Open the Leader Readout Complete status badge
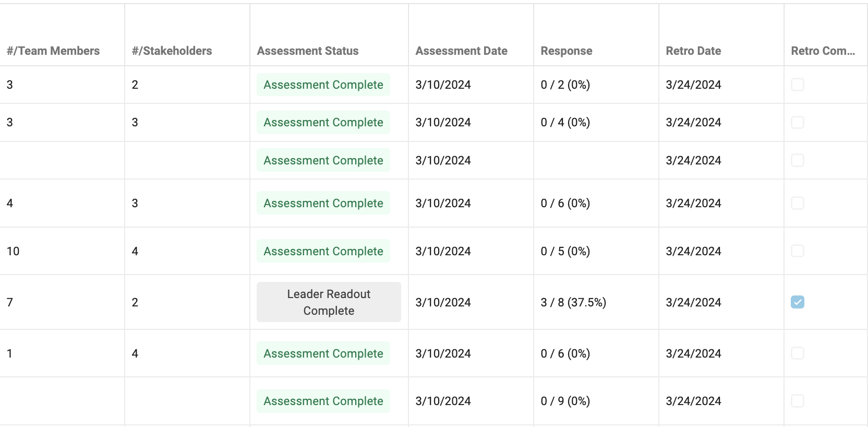Image resolution: width=868 pixels, height=427 pixels. click(x=329, y=302)
